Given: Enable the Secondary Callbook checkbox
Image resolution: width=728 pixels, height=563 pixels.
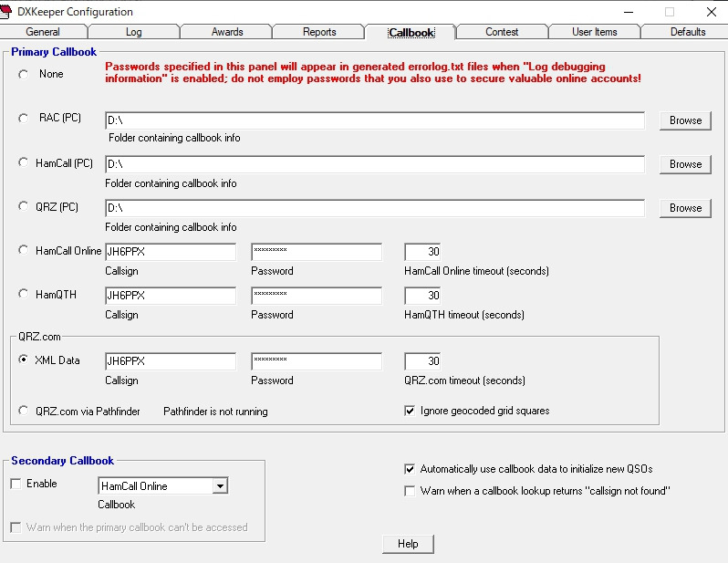Looking at the screenshot, I should pos(16,484).
